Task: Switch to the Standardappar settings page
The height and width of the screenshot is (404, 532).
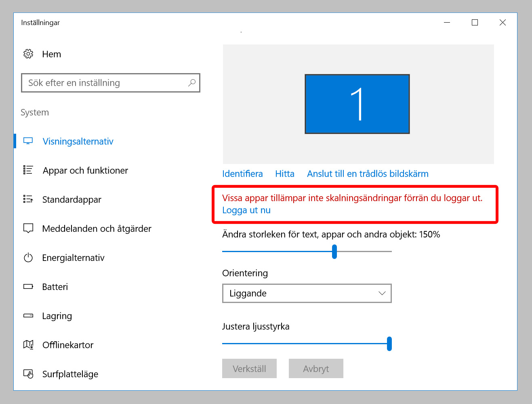Action: point(71,199)
